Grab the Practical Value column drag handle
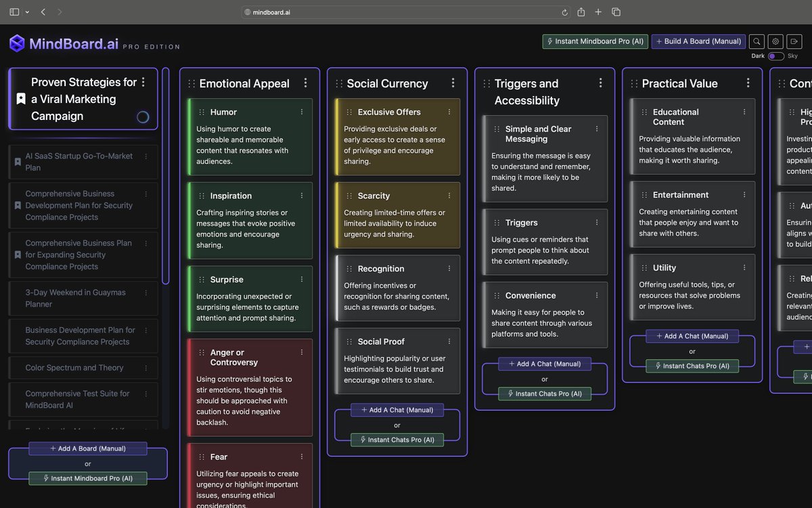812x508 pixels. click(634, 84)
